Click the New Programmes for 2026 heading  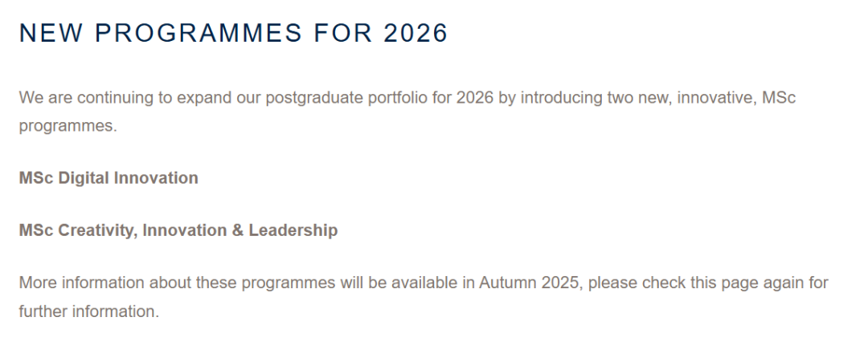pos(233,34)
